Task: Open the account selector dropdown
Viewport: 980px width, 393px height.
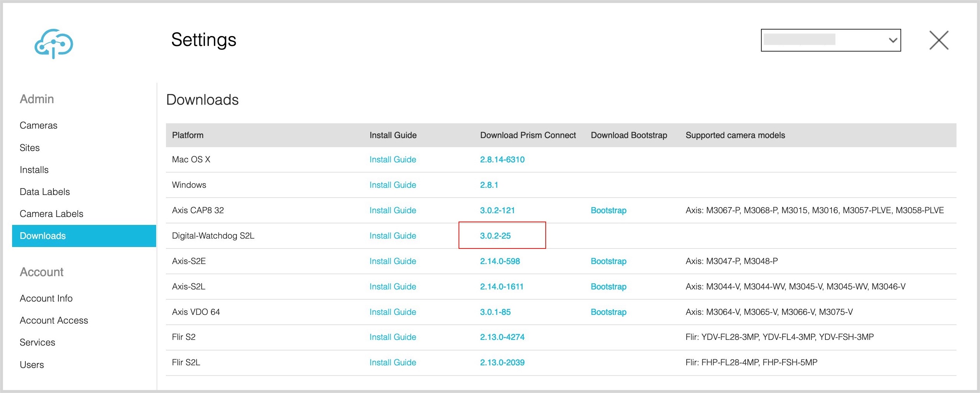Action: [x=830, y=40]
